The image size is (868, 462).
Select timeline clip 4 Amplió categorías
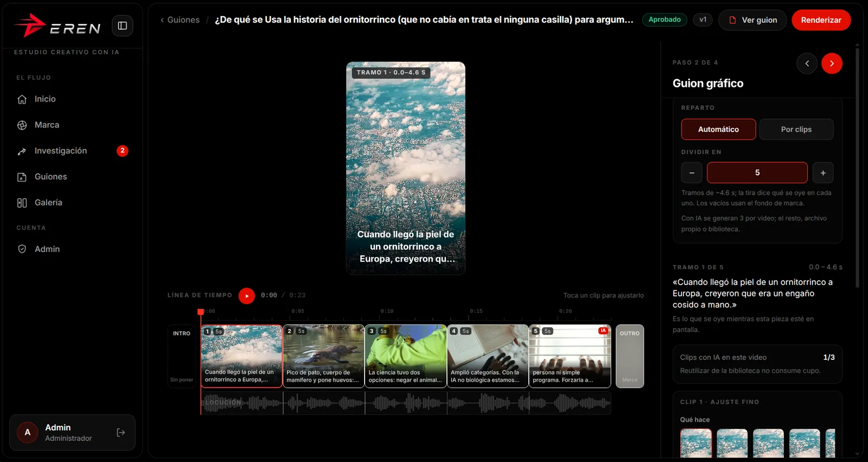488,356
